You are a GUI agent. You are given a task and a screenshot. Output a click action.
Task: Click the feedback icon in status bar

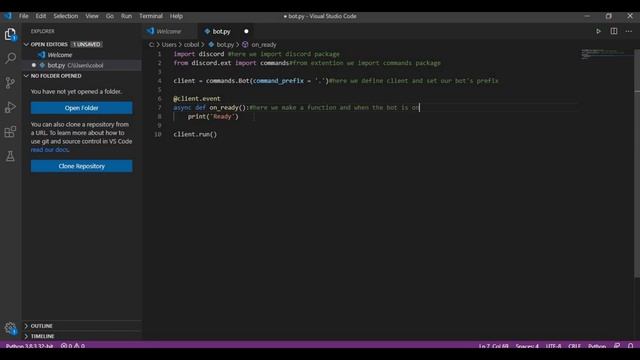pos(617,346)
